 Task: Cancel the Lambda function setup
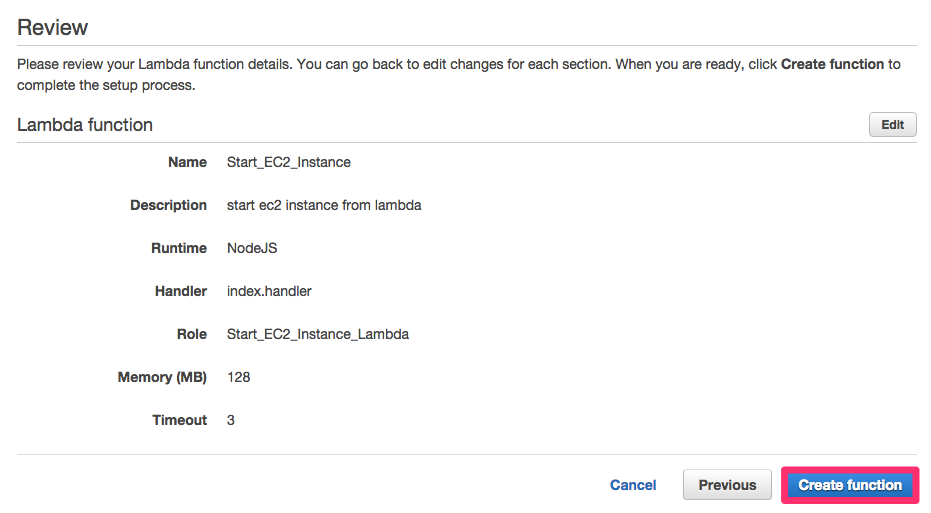point(633,485)
